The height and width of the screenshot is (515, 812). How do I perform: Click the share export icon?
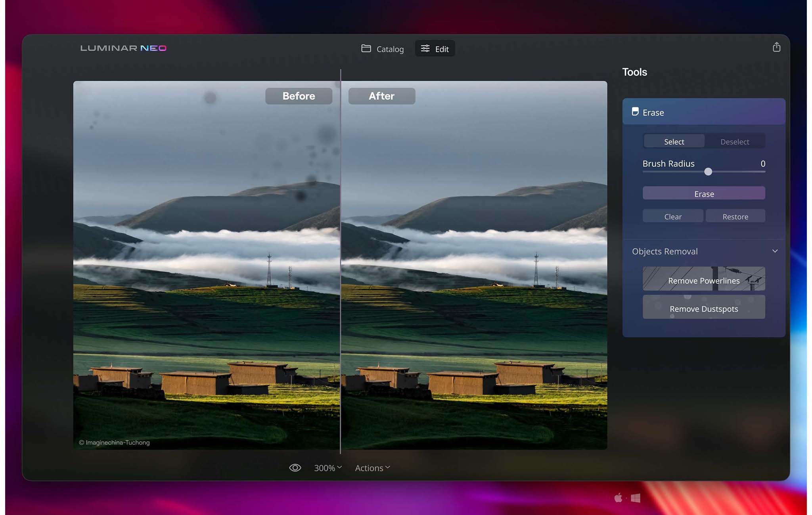click(x=776, y=47)
